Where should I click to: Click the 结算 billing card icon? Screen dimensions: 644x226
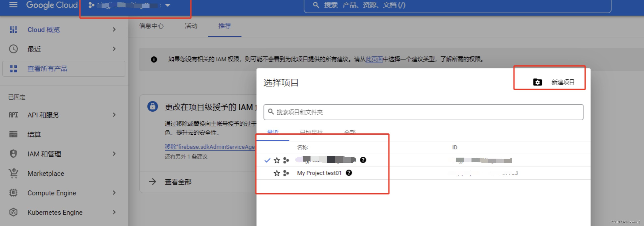point(13,134)
